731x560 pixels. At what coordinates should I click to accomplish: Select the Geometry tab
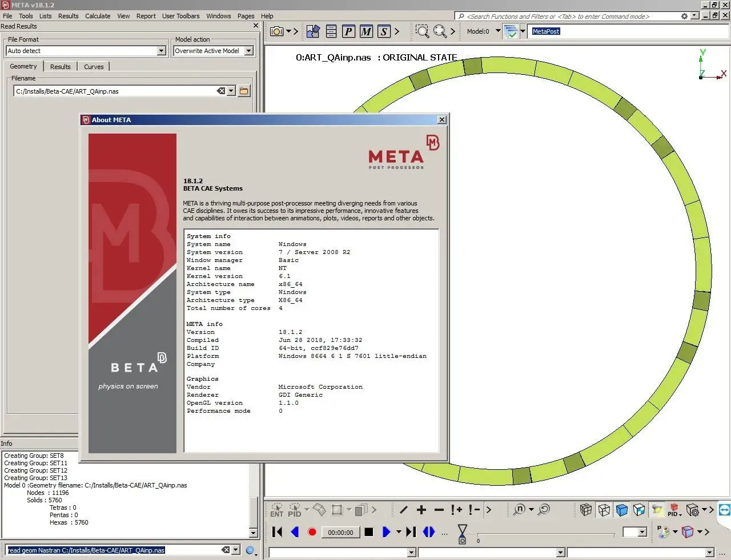[23, 66]
